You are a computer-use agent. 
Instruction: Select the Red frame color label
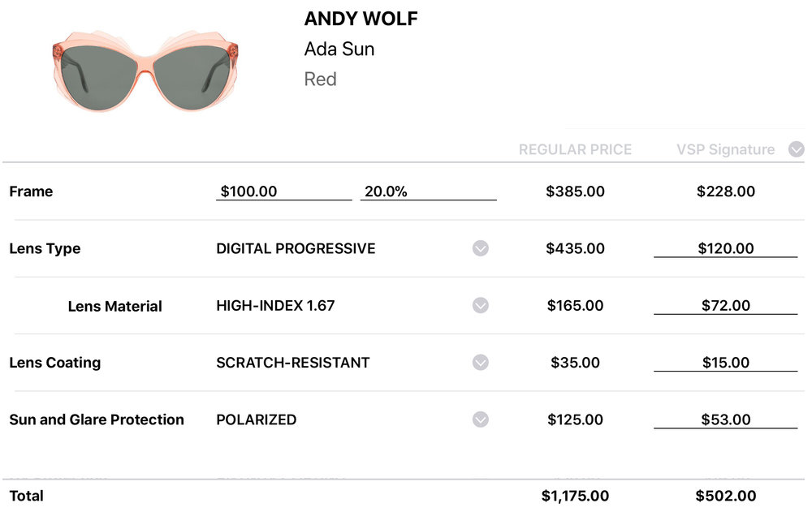point(320,80)
